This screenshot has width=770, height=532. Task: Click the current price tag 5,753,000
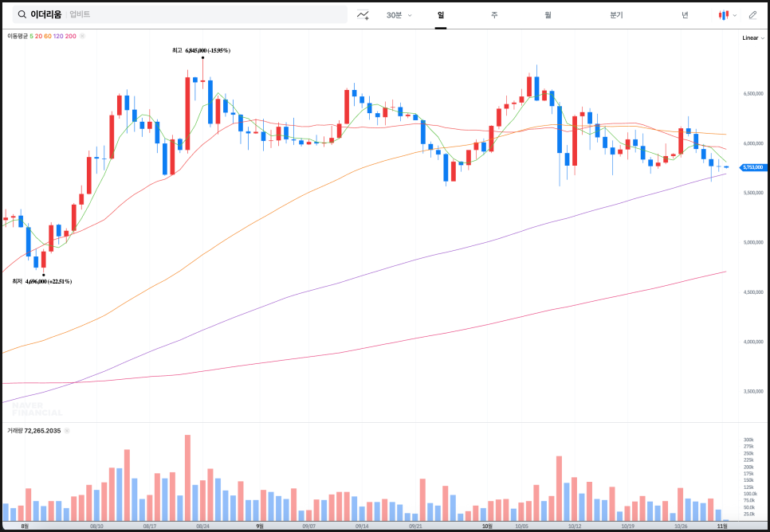(753, 167)
